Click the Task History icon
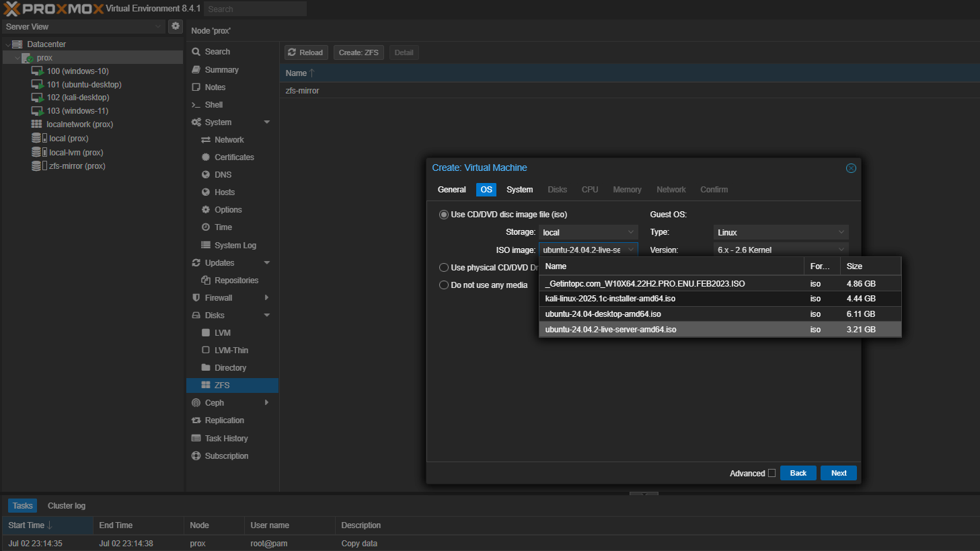Image resolution: width=980 pixels, height=551 pixels. click(196, 439)
